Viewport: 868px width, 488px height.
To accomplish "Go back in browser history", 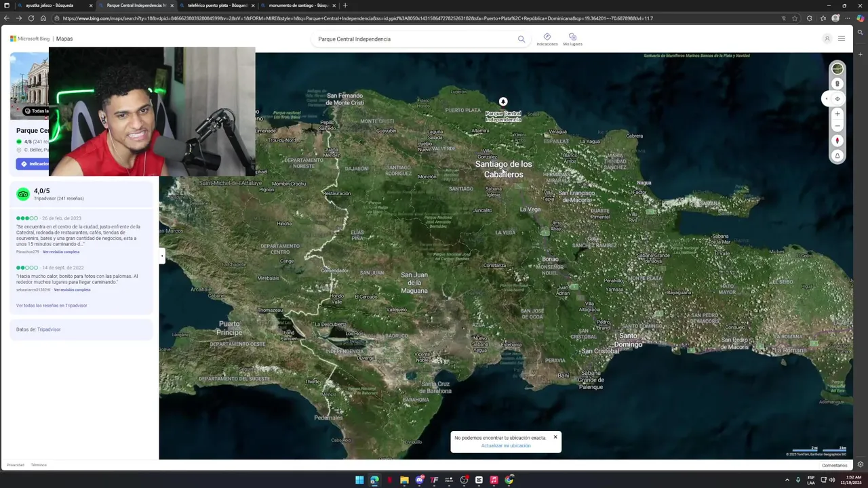I will 7,18.
